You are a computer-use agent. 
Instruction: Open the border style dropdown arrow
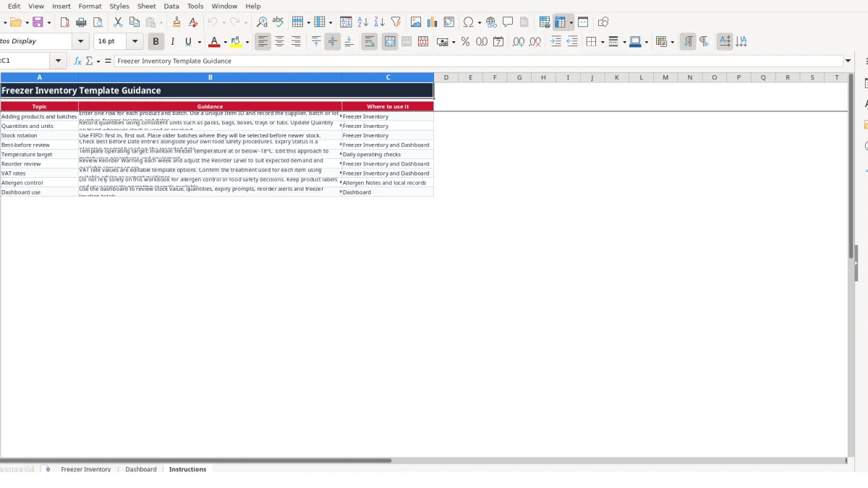click(x=624, y=42)
